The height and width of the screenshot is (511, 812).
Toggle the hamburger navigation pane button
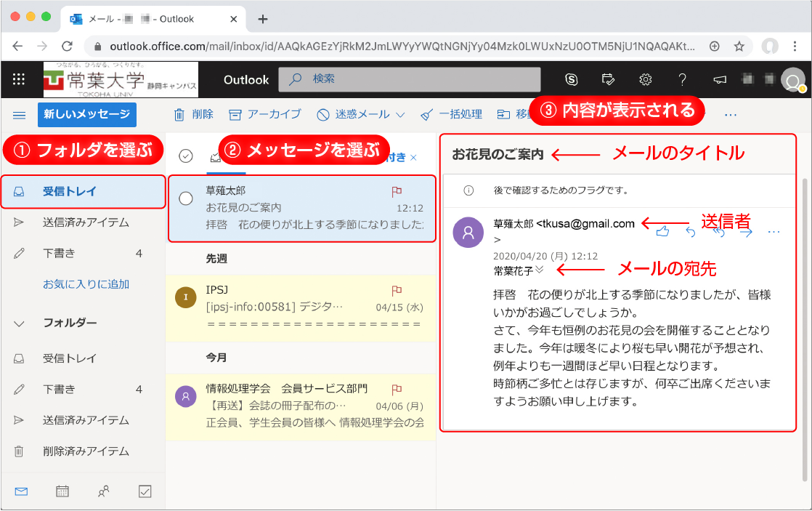point(20,115)
